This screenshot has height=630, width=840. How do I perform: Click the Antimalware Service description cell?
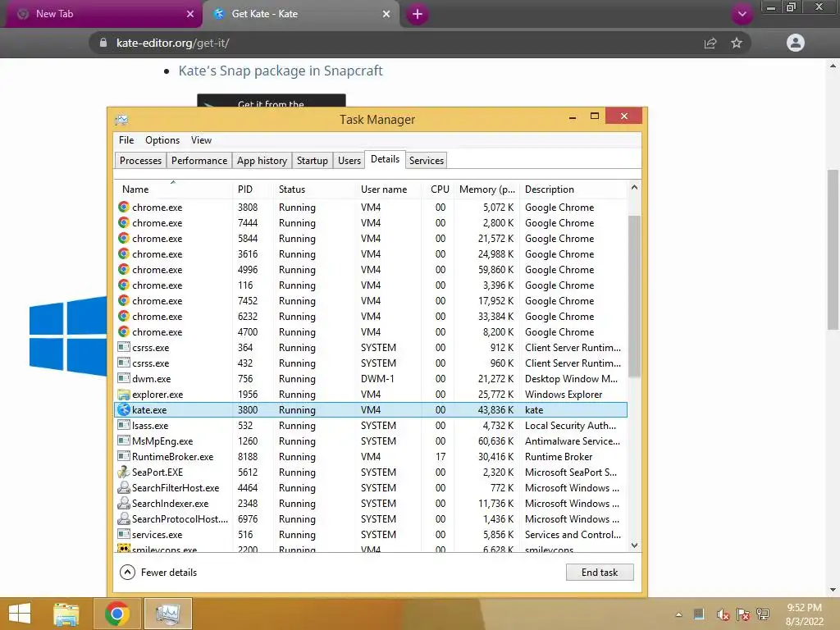572,441
